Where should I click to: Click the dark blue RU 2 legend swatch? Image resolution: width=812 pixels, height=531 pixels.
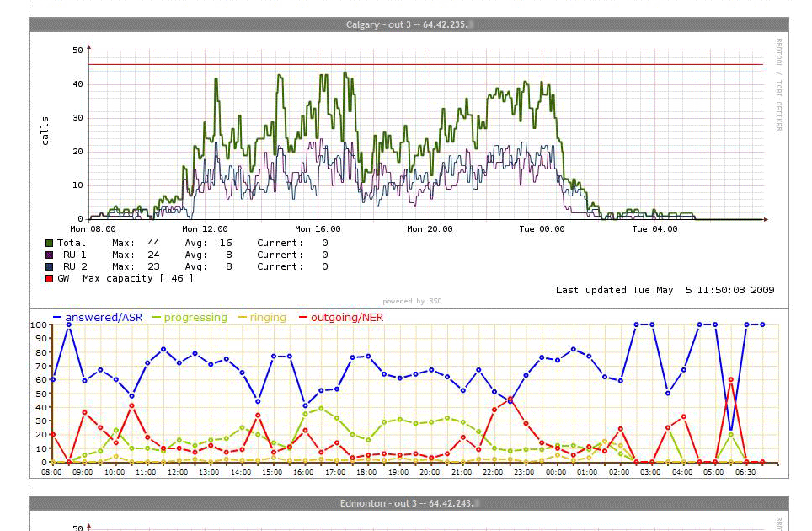coord(50,266)
